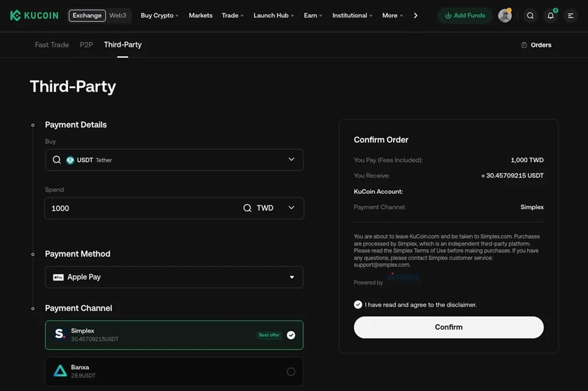Open the search icon

530,16
